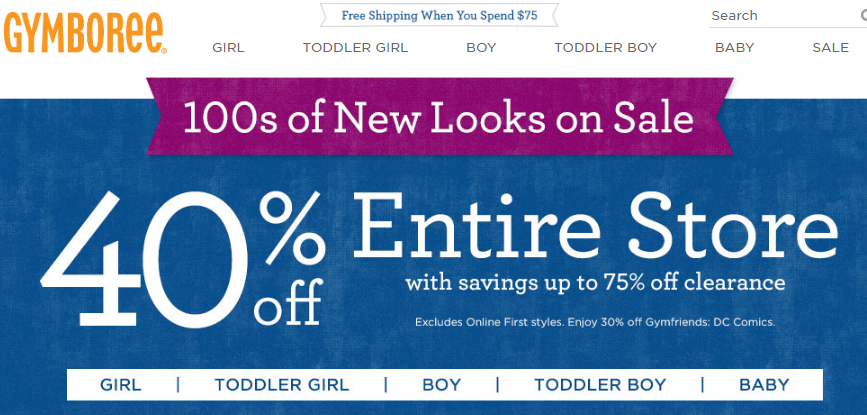The width and height of the screenshot is (867, 415).
Task: Choose Boy in the sale banner strip
Action: 441,385
